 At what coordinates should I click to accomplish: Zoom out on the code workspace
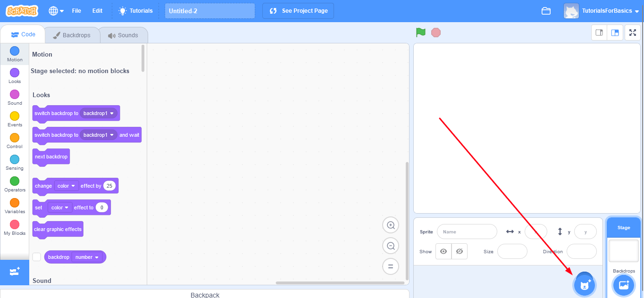(391, 246)
